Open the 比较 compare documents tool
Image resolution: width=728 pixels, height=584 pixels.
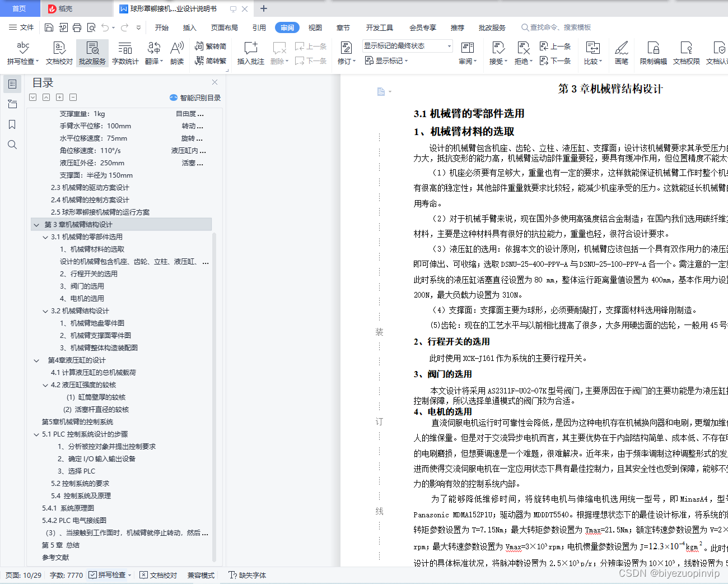click(593, 53)
